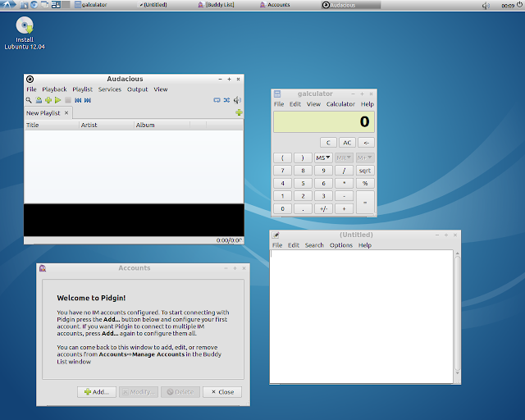
Task: Open Audacious View menu
Action: 161,89
